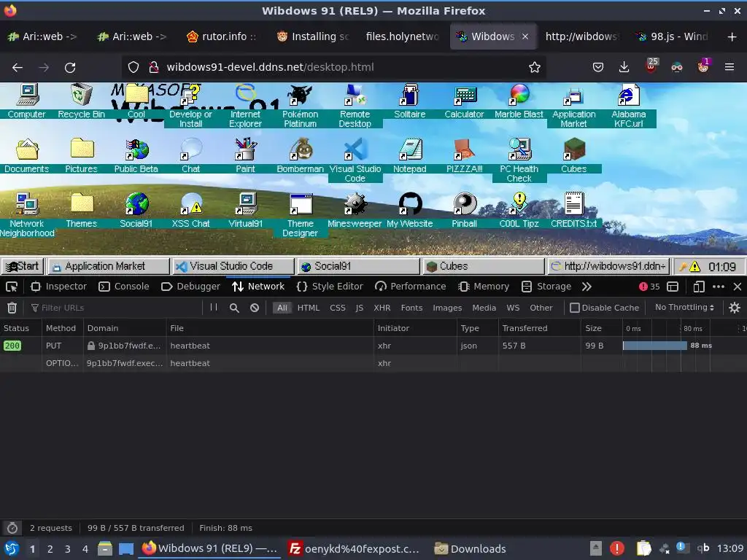Image resolution: width=747 pixels, height=560 pixels.
Task: Pause network recording button
Action: point(214,308)
